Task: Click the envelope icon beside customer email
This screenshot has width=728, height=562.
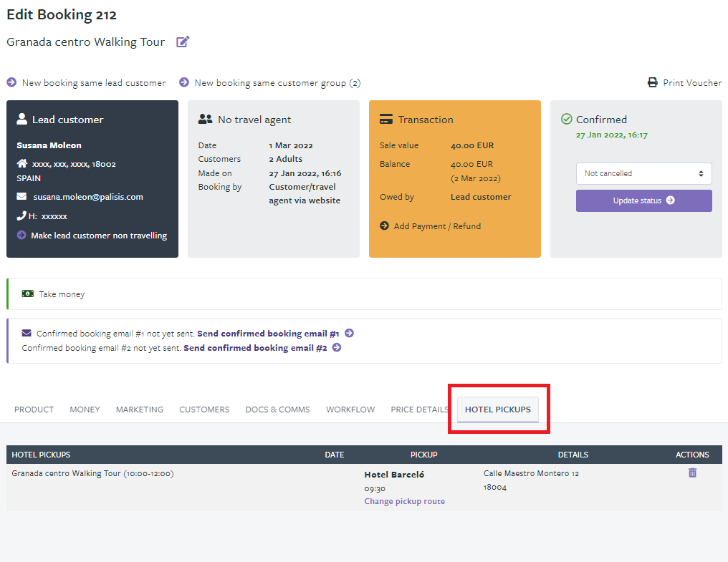Action: pyautogui.click(x=21, y=196)
